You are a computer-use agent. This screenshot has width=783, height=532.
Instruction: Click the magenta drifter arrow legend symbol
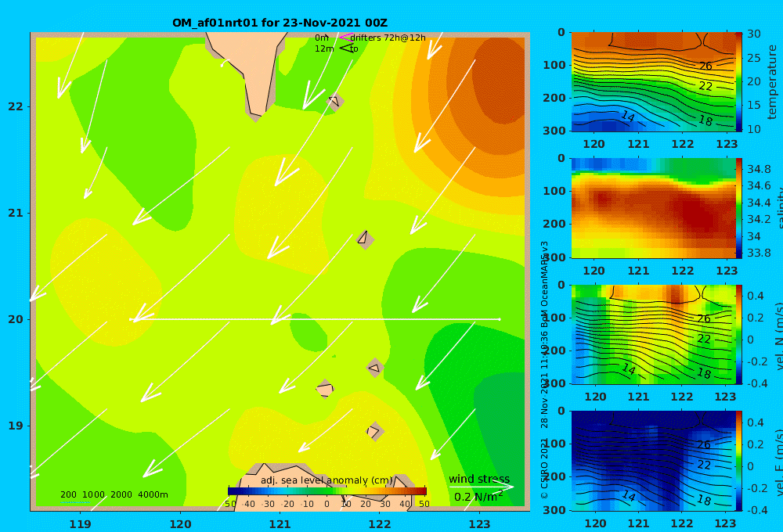tap(345, 37)
